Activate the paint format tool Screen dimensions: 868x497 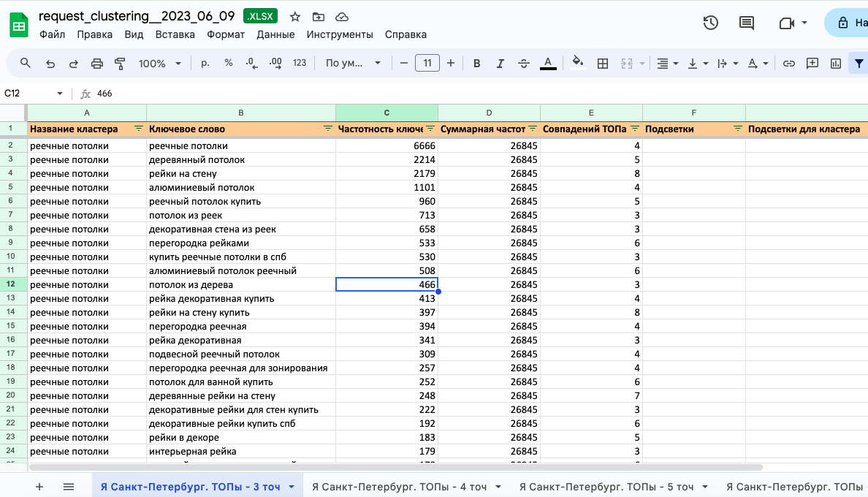click(120, 64)
